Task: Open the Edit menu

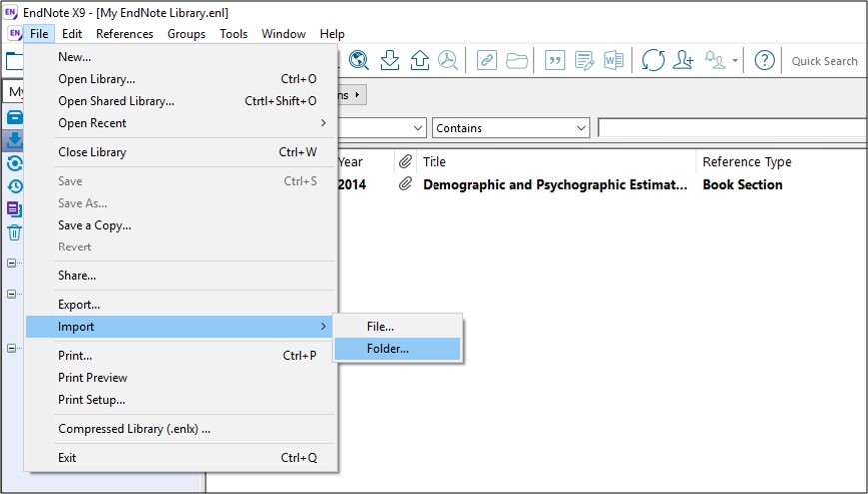Action: (72, 34)
